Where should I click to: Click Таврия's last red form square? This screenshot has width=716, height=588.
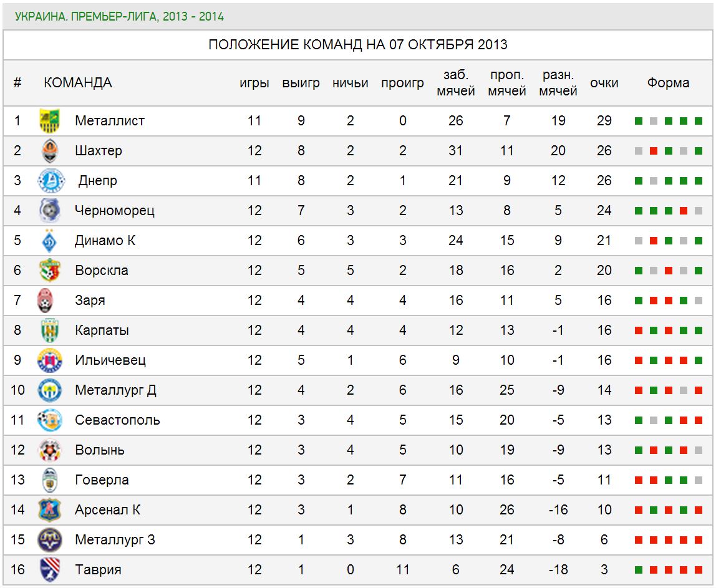tap(699, 570)
